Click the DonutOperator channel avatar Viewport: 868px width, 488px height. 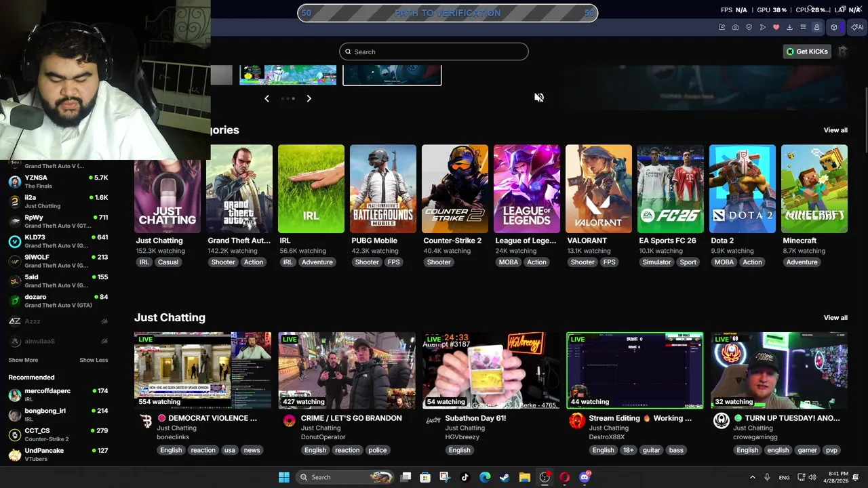coord(290,421)
